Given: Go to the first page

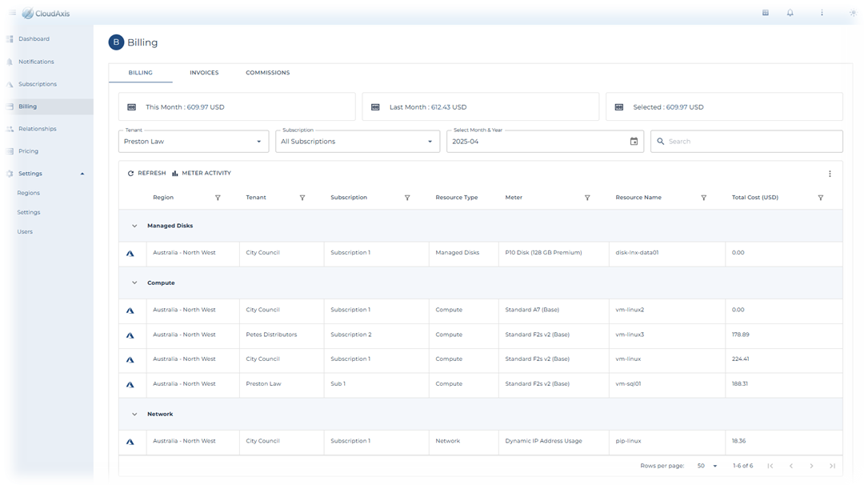Looking at the screenshot, I should (770, 467).
